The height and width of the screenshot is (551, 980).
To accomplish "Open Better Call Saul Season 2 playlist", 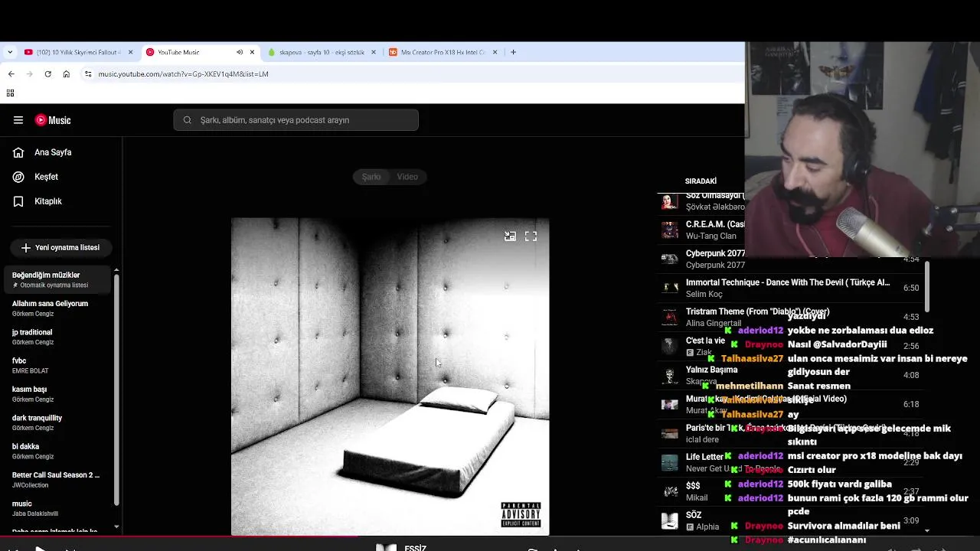I will pyautogui.click(x=57, y=480).
